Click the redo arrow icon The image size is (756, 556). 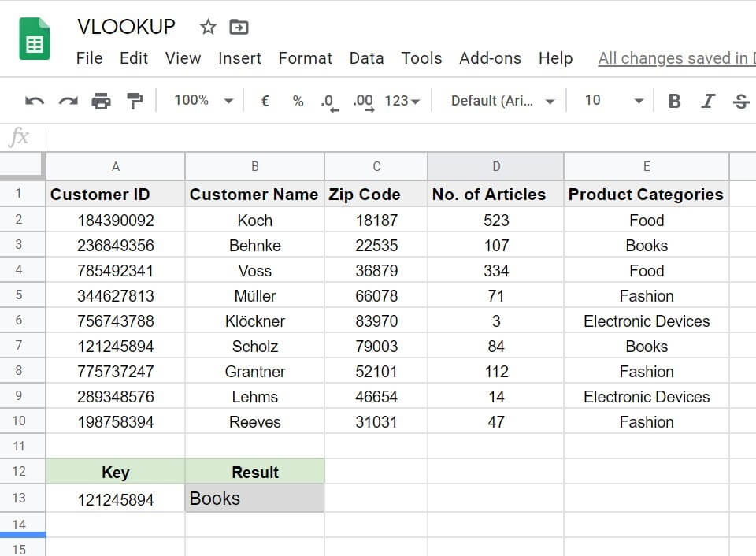[x=68, y=101]
